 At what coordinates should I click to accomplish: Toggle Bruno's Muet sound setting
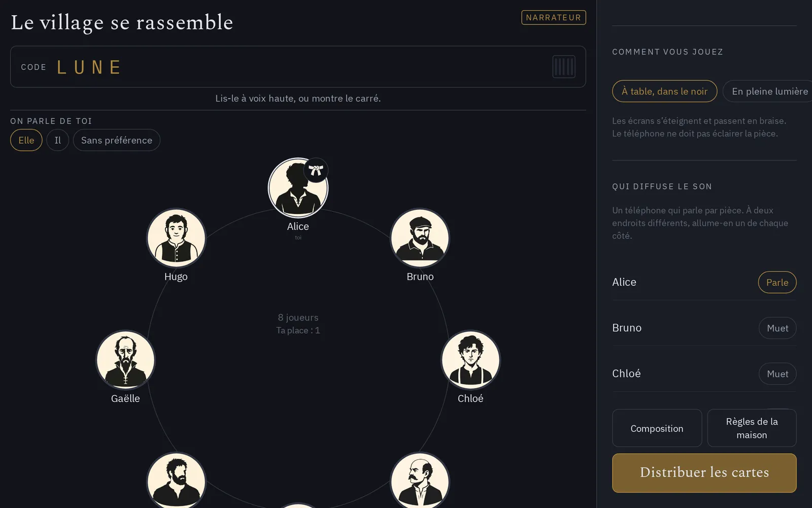pyautogui.click(x=777, y=328)
